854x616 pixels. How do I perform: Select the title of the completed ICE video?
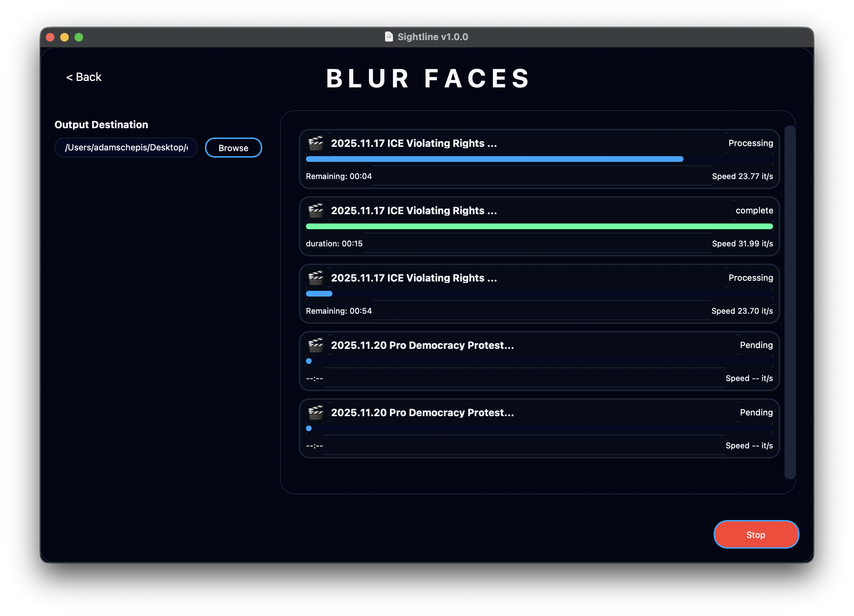tap(413, 211)
